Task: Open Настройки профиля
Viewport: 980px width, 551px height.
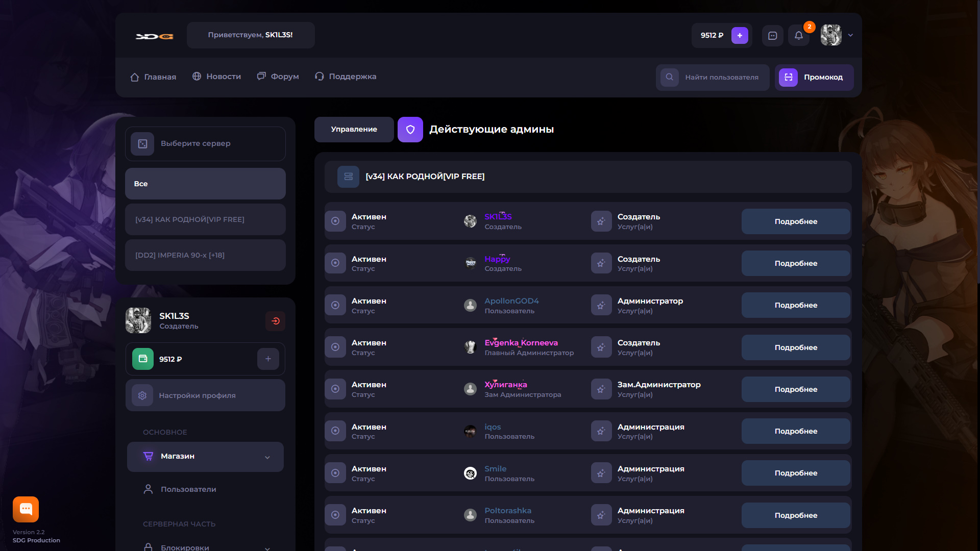Action: click(205, 395)
